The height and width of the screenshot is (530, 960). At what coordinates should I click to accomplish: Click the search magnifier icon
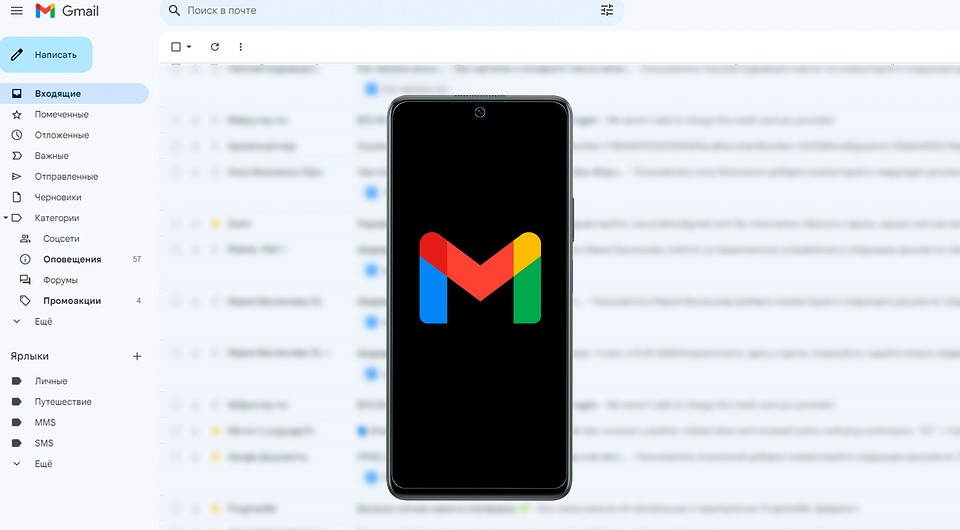pyautogui.click(x=174, y=10)
